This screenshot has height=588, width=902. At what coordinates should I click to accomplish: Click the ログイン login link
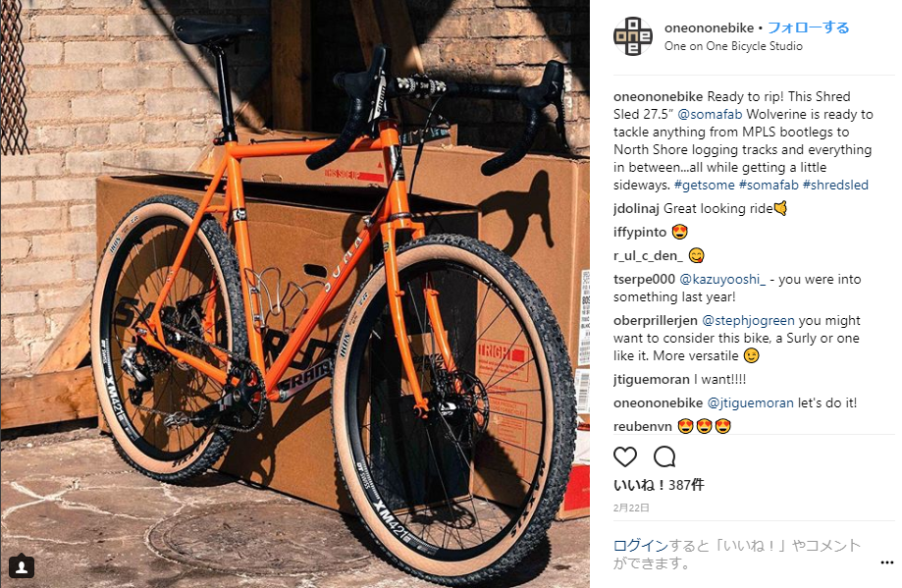coord(640,546)
